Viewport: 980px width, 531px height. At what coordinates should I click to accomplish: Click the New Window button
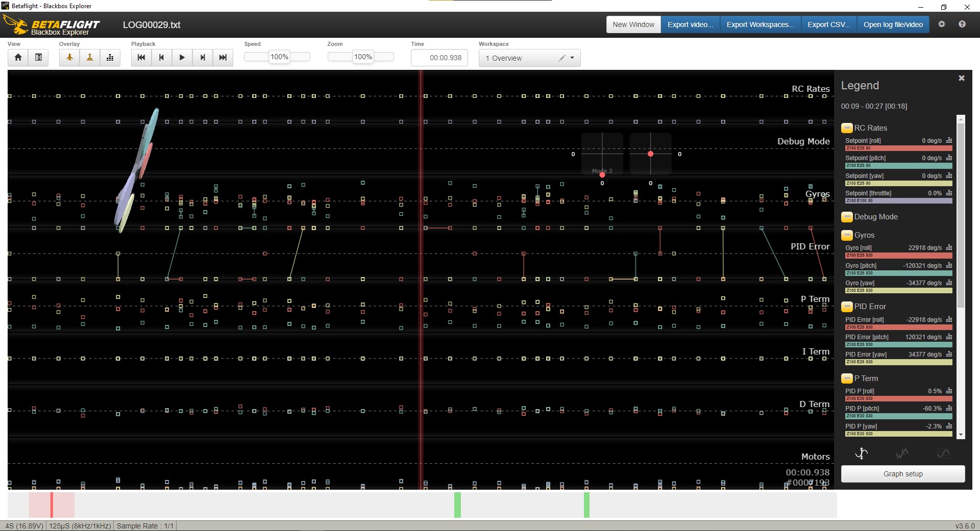pos(633,24)
